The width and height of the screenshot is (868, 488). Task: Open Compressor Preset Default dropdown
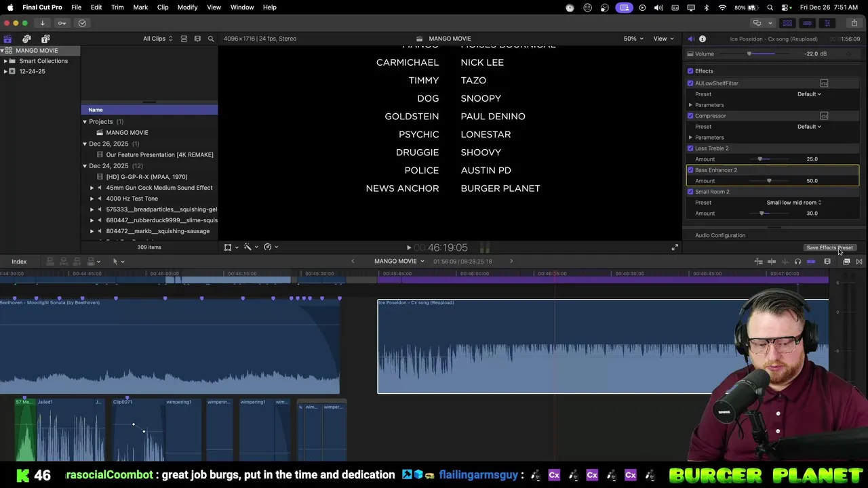point(809,127)
